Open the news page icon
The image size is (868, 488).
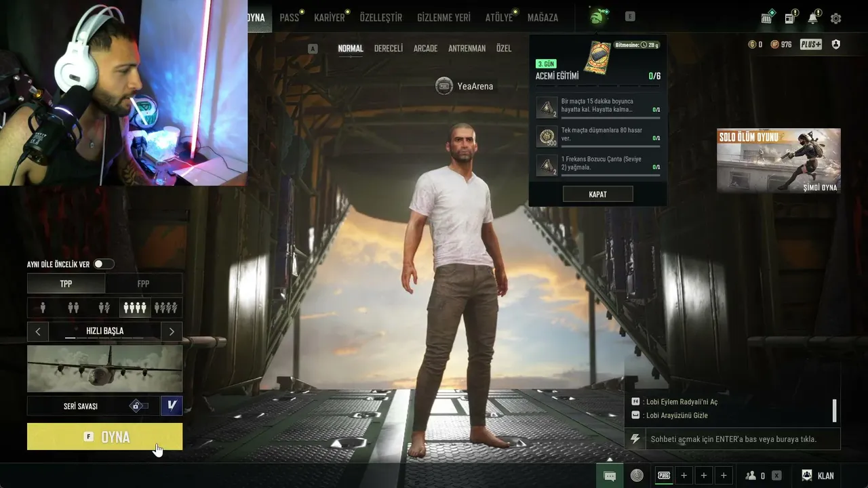click(x=790, y=18)
